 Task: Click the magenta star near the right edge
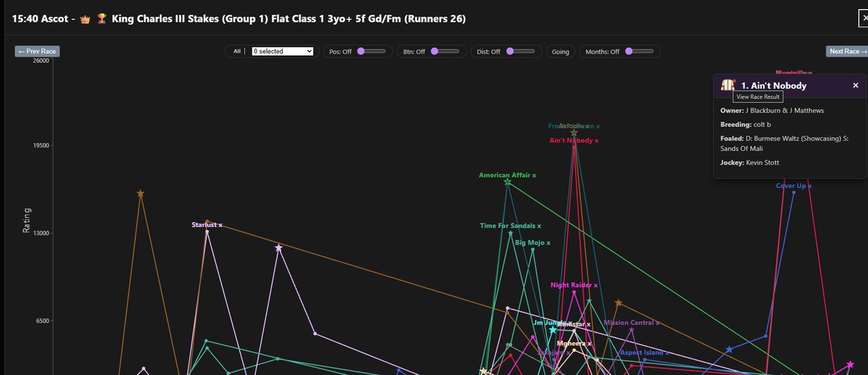(851, 364)
